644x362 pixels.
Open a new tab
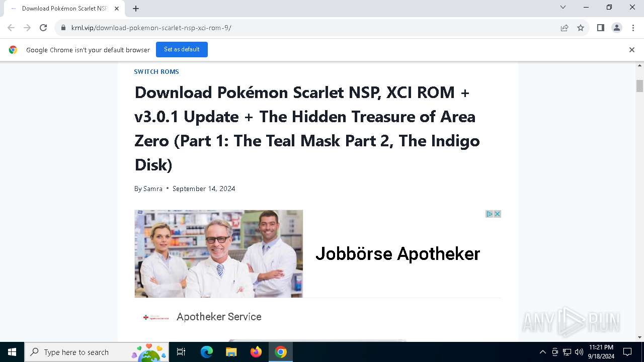click(x=136, y=9)
